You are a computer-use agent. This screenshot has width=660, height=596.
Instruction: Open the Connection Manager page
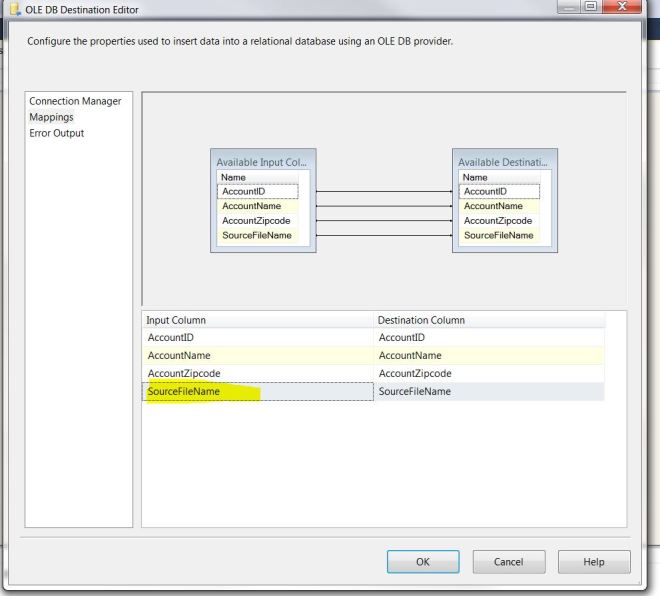75,101
